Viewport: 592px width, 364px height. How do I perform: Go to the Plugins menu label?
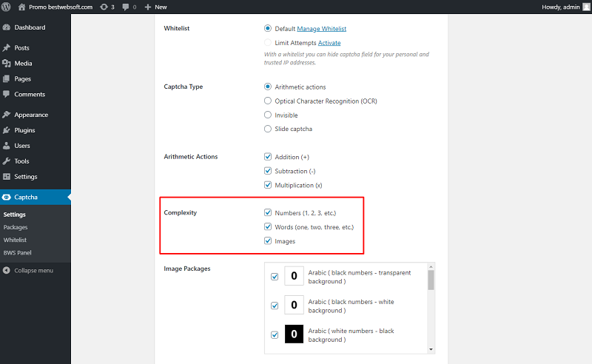(24, 130)
